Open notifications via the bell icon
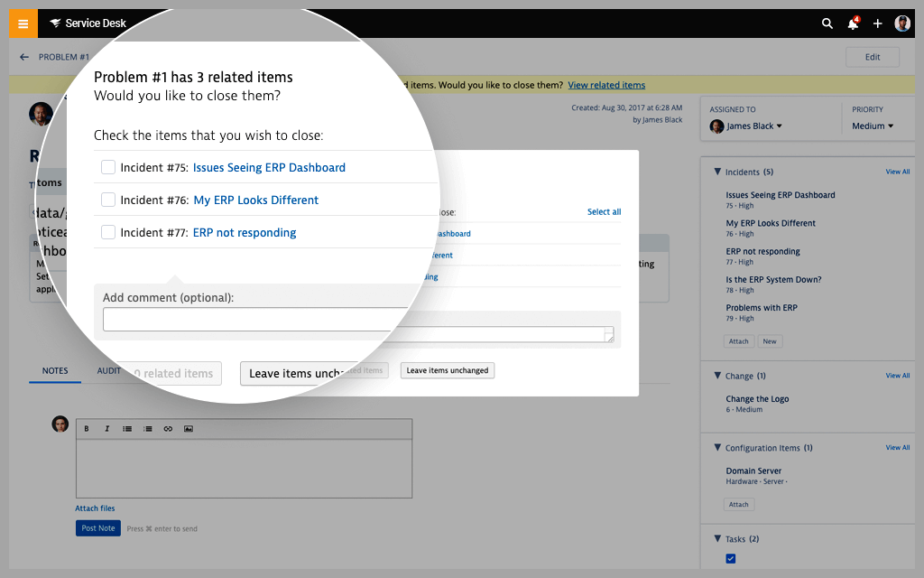Image resolution: width=924 pixels, height=578 pixels. (x=853, y=23)
